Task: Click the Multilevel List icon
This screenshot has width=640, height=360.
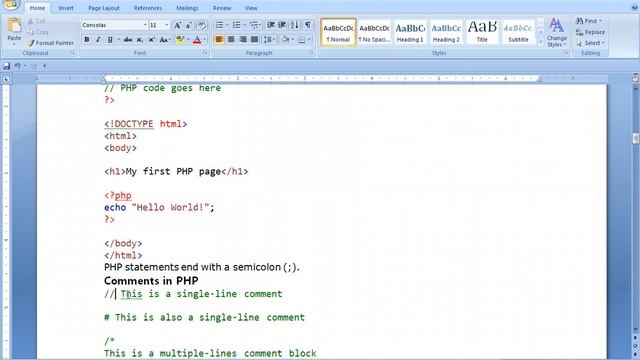Action: [x=253, y=25]
